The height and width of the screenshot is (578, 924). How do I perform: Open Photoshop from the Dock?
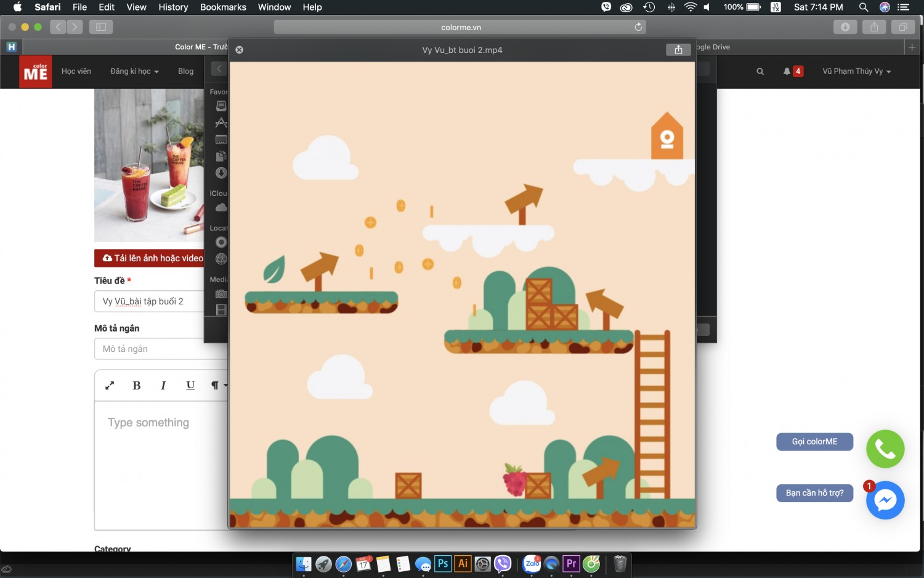pos(443,563)
